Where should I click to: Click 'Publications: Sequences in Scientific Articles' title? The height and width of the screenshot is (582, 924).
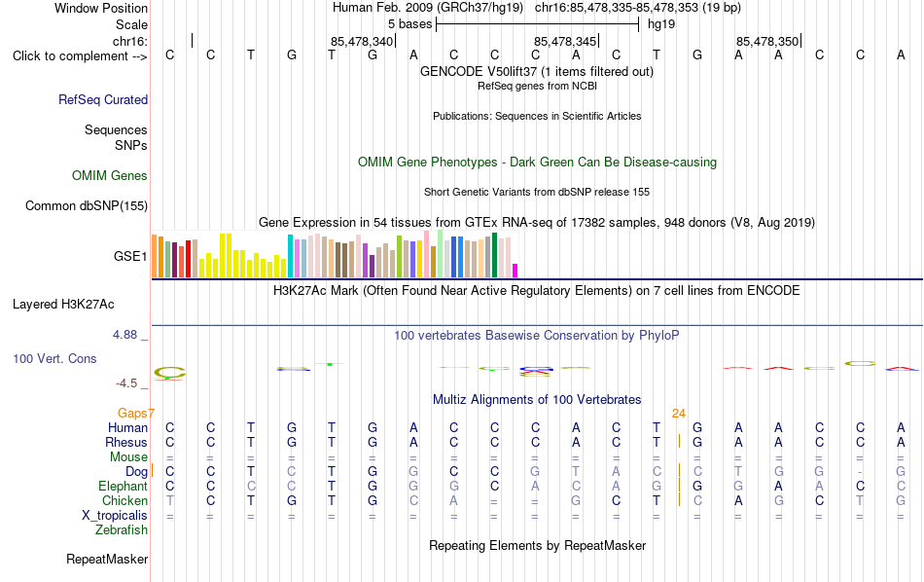(x=537, y=116)
